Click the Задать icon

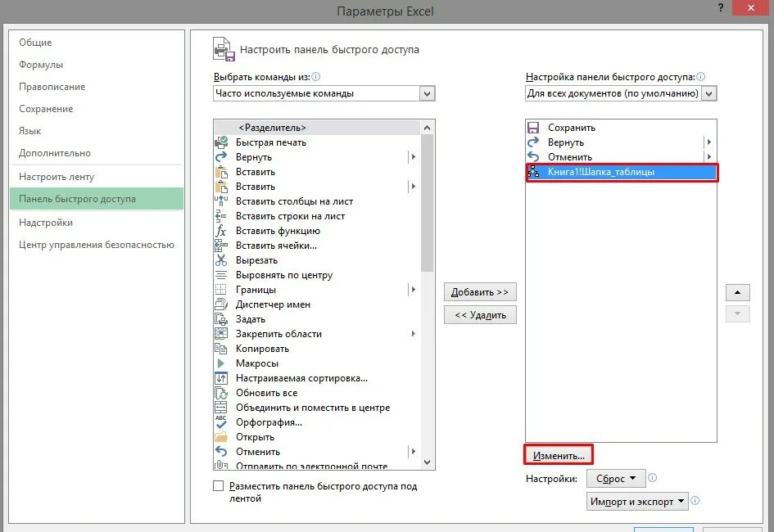[221, 319]
